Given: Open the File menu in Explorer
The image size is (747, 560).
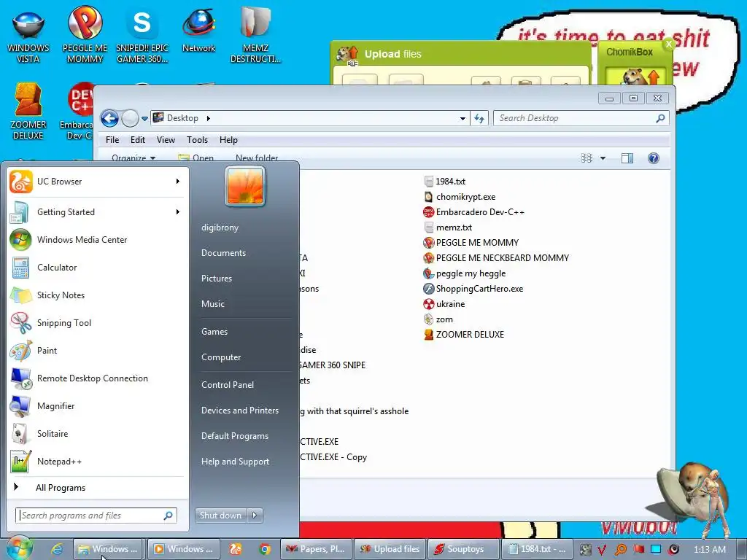Looking at the screenshot, I should [112, 140].
